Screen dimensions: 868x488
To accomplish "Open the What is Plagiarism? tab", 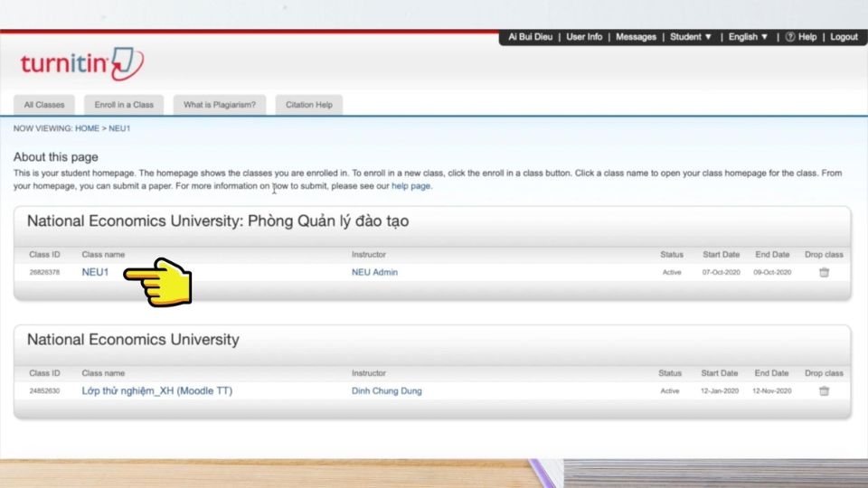I will [x=220, y=105].
